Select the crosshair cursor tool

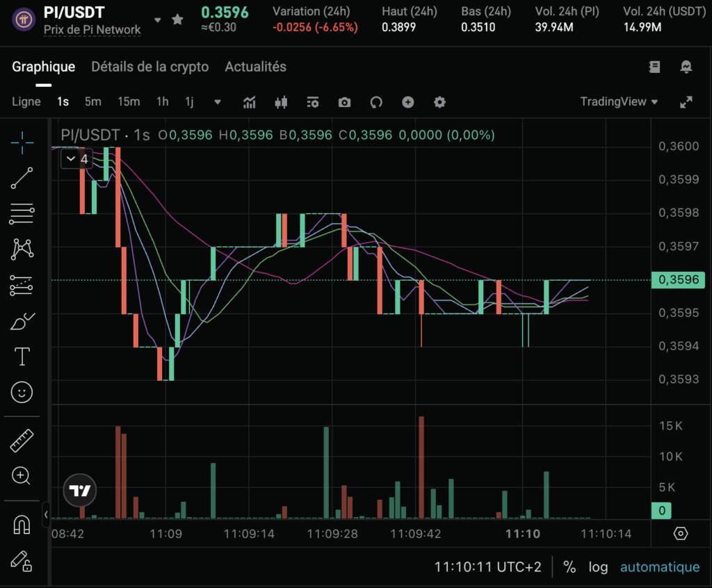22,143
